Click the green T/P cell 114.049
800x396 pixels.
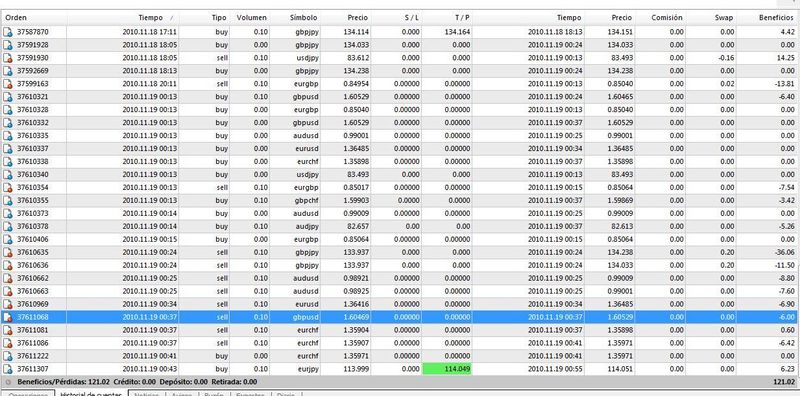pos(447,369)
